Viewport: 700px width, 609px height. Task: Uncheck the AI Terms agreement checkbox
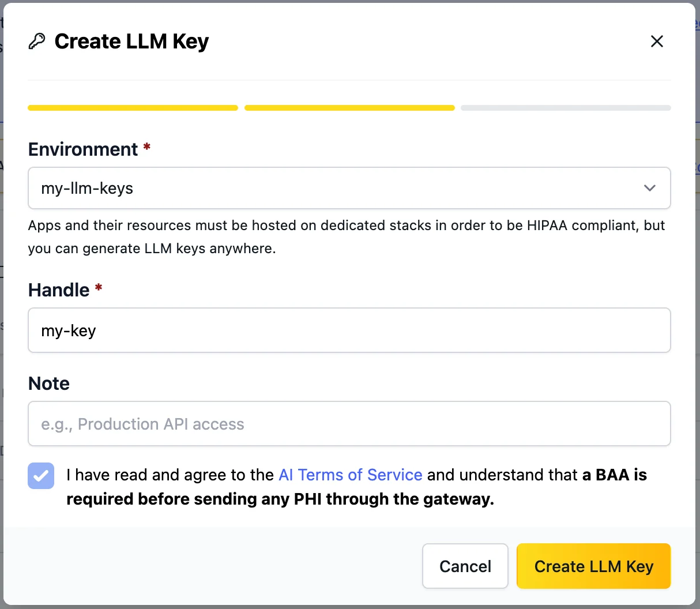coord(41,476)
